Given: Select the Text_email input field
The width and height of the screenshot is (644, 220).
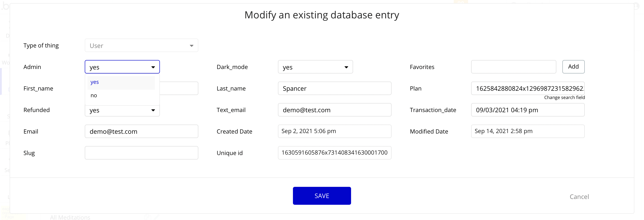Looking at the screenshot, I should (334, 110).
